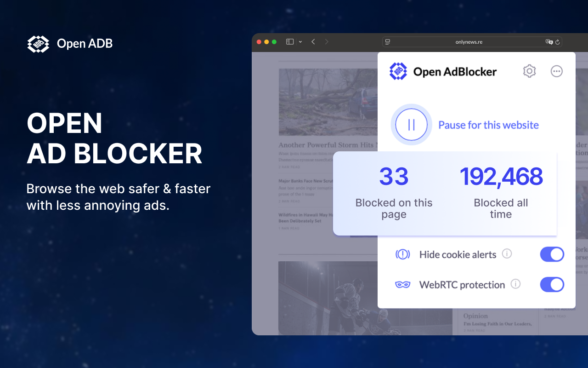
Task: Click the forward navigation arrow
Action: coord(327,41)
